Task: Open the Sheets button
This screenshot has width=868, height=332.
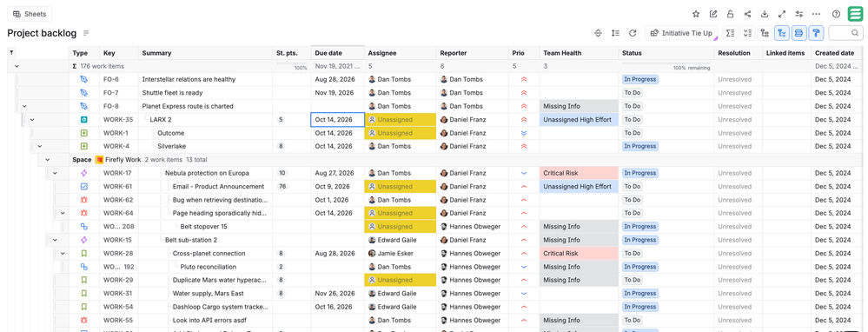Action: (x=30, y=14)
